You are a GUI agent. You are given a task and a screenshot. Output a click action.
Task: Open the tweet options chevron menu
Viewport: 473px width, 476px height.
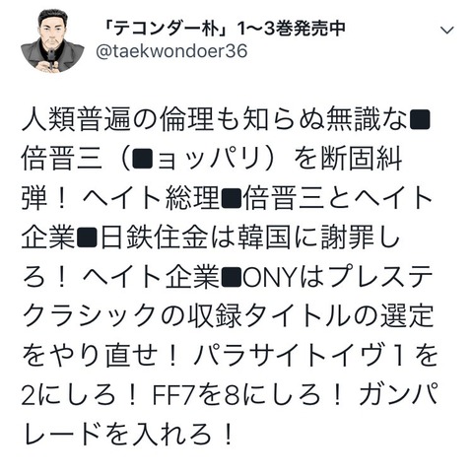[446, 31]
